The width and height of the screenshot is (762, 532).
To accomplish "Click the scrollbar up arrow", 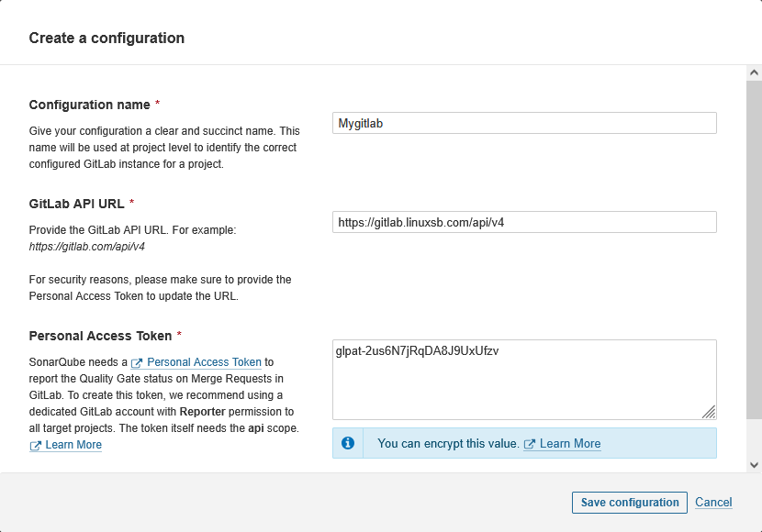I will tap(754, 72).
